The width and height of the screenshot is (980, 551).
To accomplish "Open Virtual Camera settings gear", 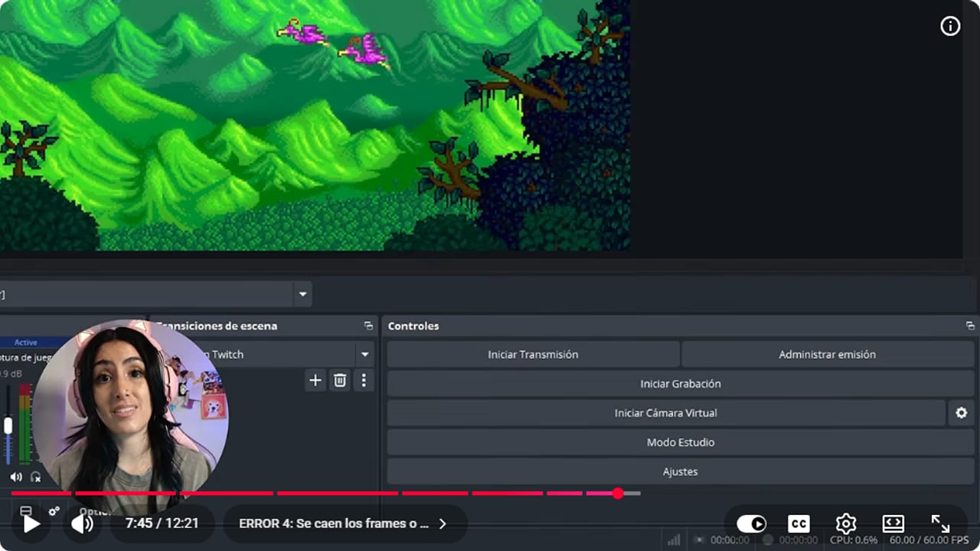I will 961,413.
